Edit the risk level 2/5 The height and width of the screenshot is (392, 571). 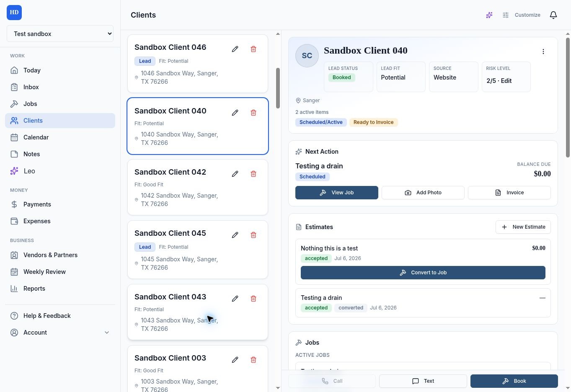tap(499, 81)
